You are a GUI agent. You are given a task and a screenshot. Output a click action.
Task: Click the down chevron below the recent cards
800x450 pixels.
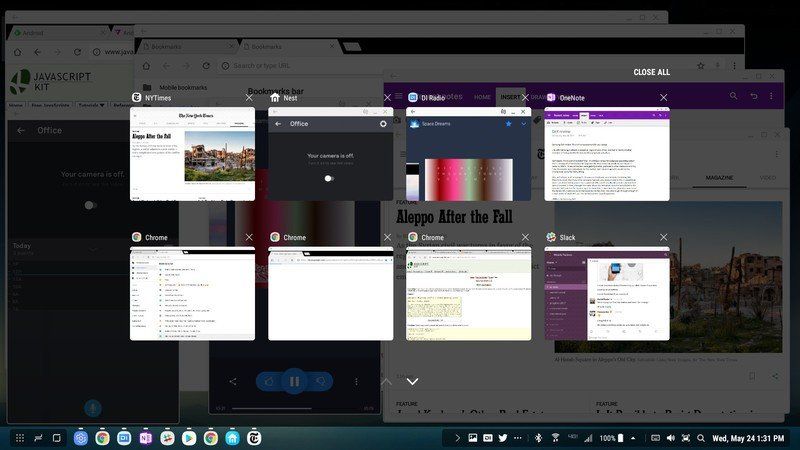[412, 381]
